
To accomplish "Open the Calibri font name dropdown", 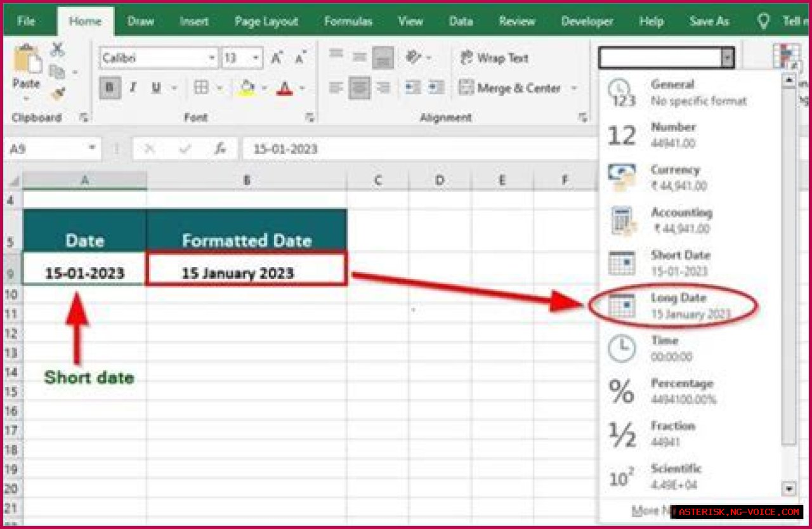I will pyautogui.click(x=212, y=57).
